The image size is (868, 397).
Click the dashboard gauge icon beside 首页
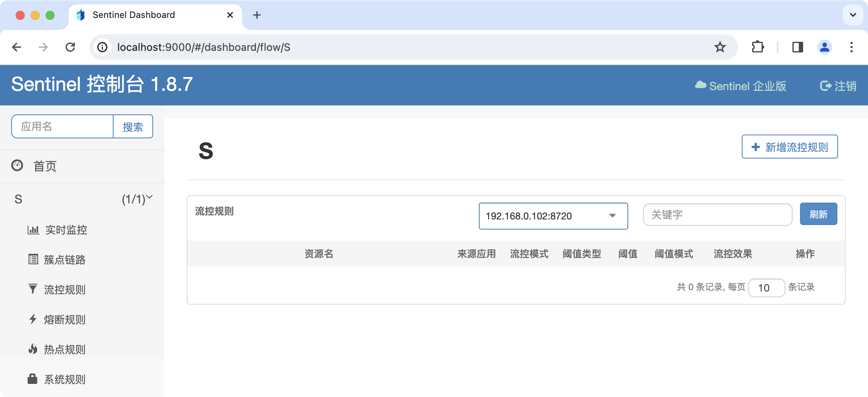tap(17, 166)
